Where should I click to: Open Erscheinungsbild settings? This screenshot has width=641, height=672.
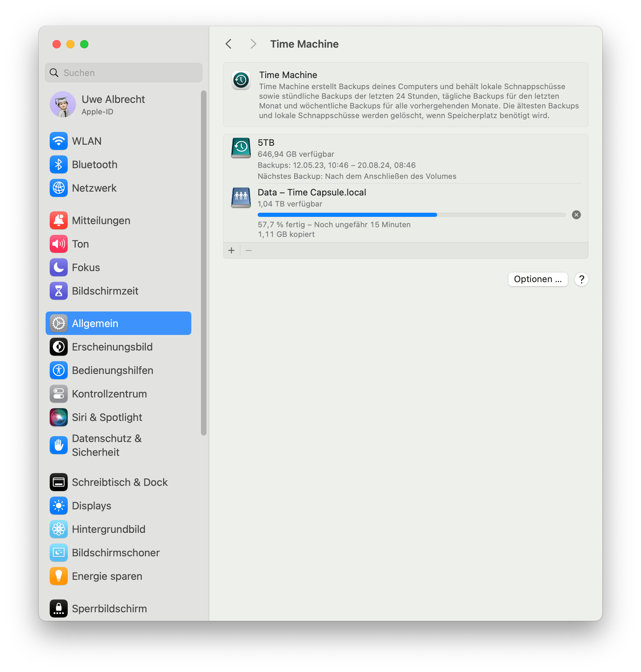pos(112,347)
